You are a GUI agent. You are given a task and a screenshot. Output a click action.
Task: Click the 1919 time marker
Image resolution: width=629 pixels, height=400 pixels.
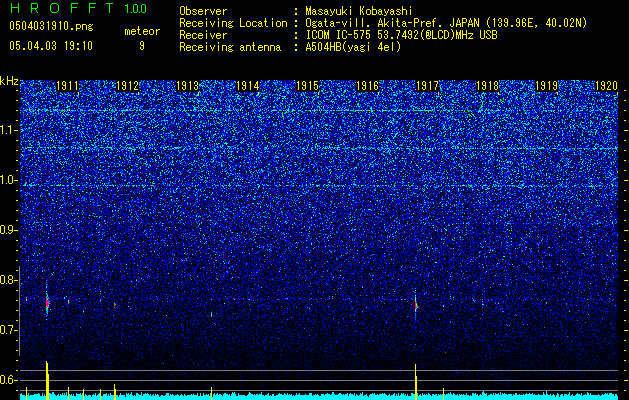547,85
